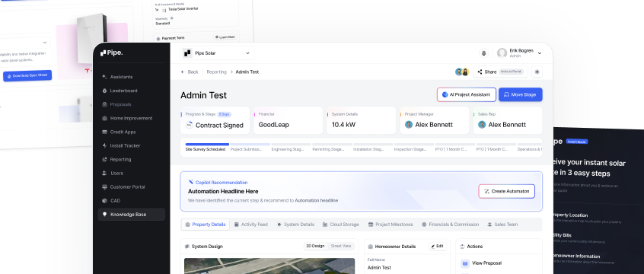
Task: Click the collaborator avatars near Share
Action: (462, 72)
